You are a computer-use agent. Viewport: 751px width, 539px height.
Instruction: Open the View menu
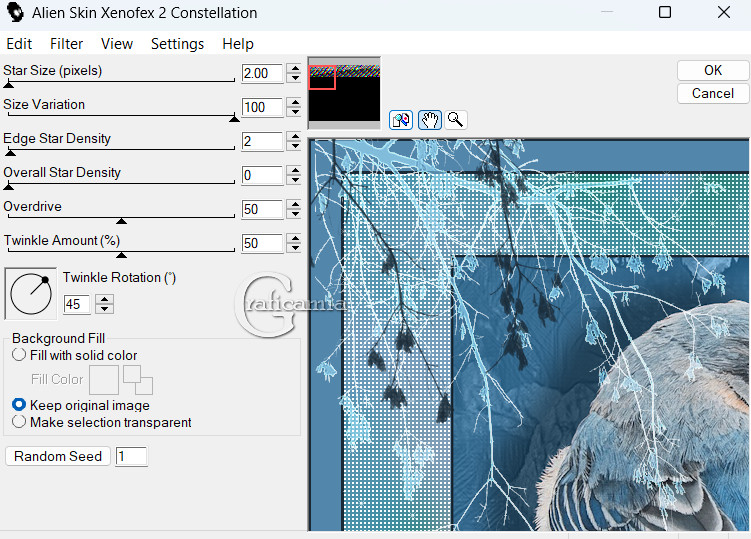pos(117,44)
